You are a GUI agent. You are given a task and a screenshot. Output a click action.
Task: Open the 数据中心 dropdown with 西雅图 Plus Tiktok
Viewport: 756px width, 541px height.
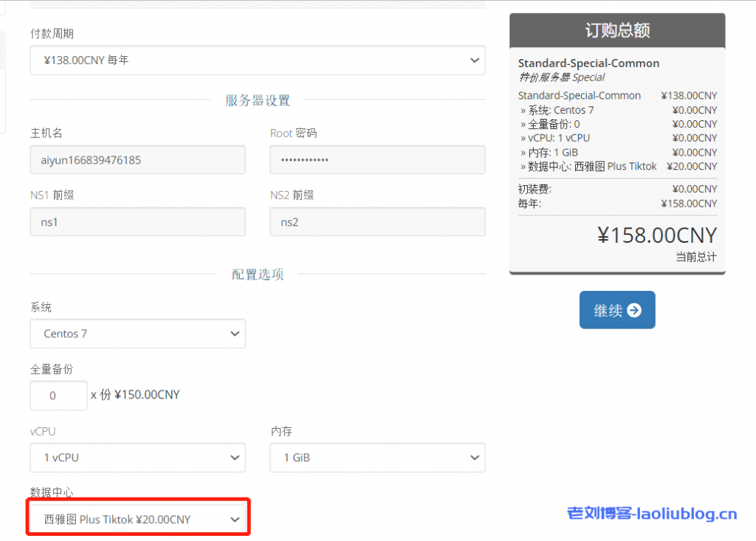(137, 517)
